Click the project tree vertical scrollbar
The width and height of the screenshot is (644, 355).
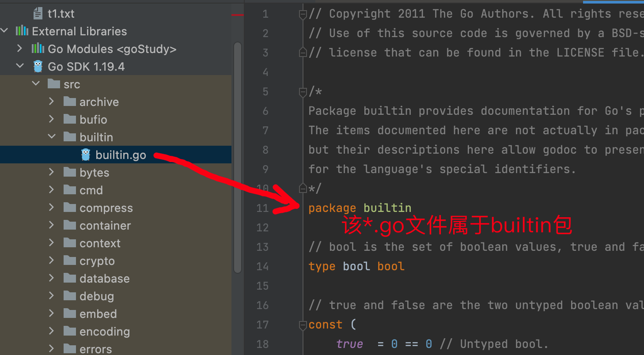(x=238, y=155)
